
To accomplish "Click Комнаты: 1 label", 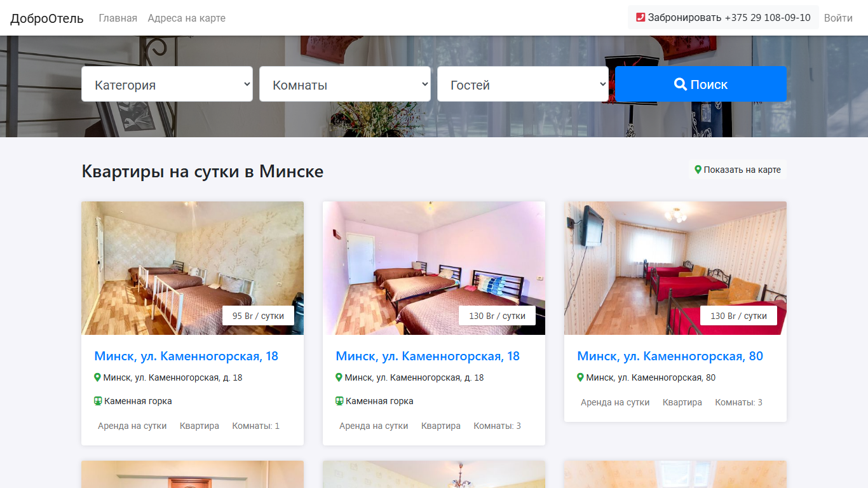I will 255,426.
